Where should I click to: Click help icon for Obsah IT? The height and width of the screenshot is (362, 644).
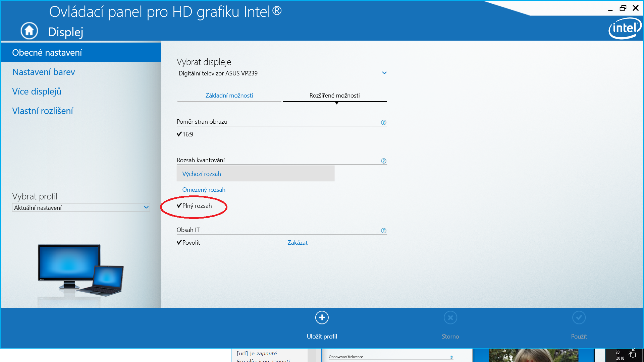coord(384,231)
